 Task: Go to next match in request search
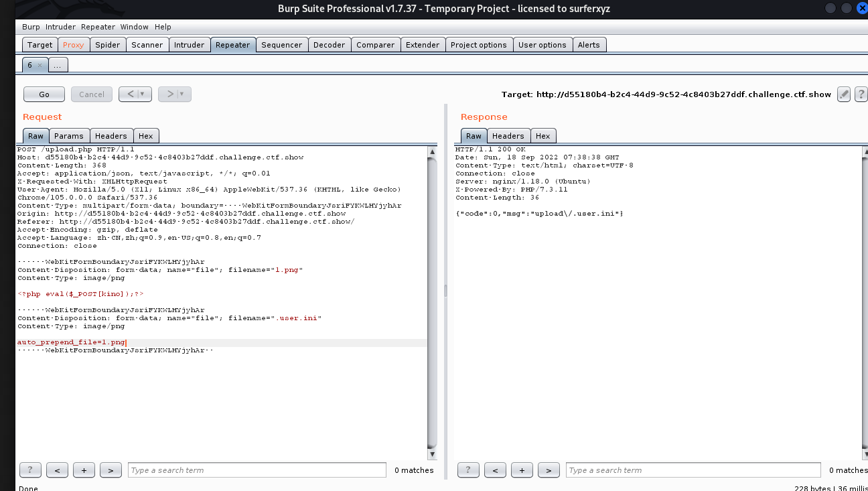[x=111, y=470]
